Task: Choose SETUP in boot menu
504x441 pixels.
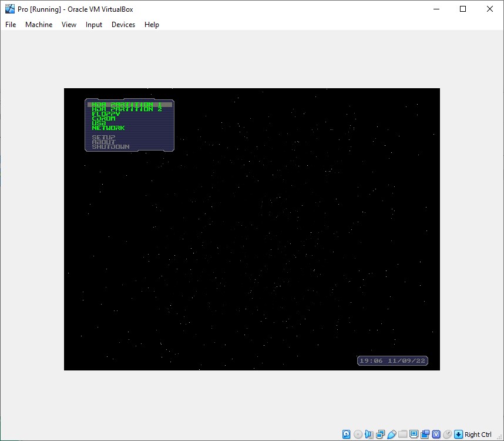Action: click(103, 138)
